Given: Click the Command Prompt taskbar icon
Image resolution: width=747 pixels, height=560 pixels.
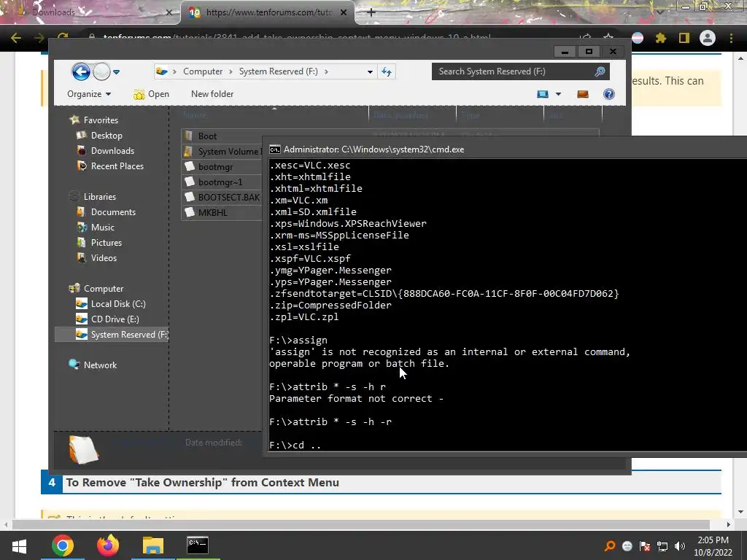Looking at the screenshot, I should (x=197, y=545).
